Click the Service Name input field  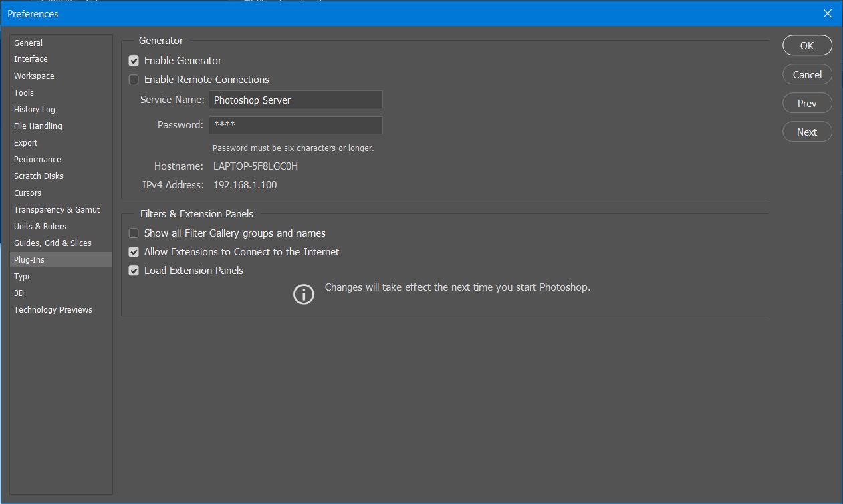[295, 100]
